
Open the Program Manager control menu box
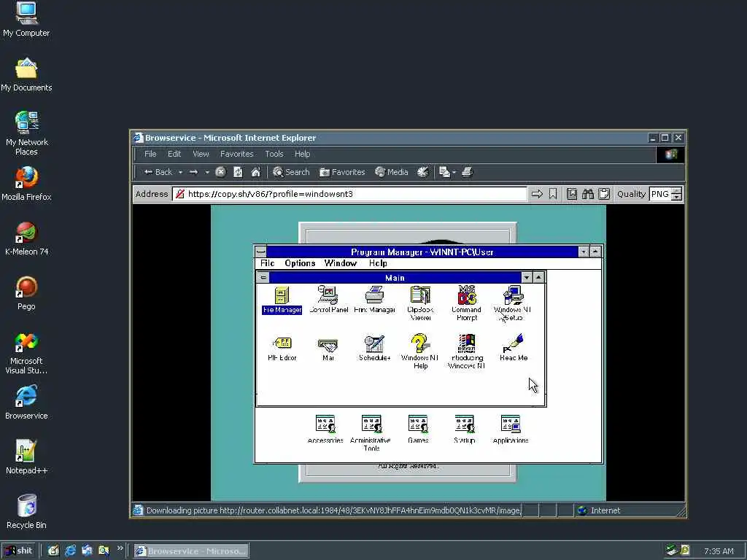point(260,252)
